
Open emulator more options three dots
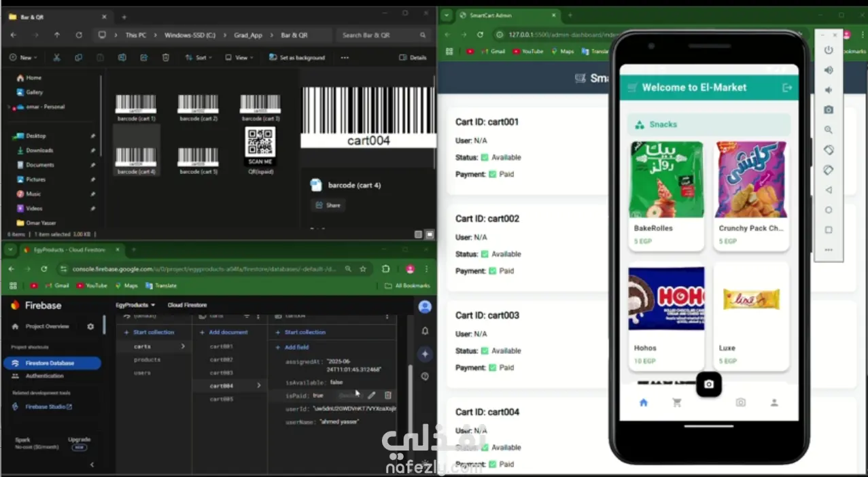click(829, 250)
